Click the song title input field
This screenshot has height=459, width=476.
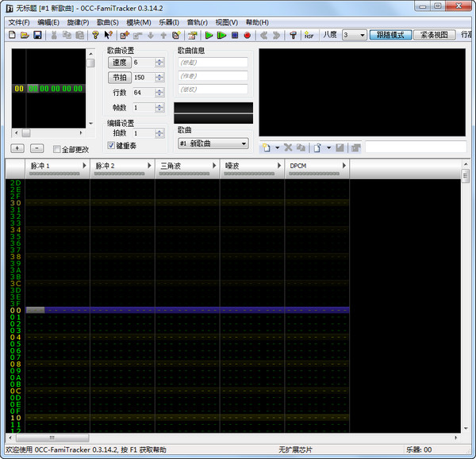click(213, 62)
